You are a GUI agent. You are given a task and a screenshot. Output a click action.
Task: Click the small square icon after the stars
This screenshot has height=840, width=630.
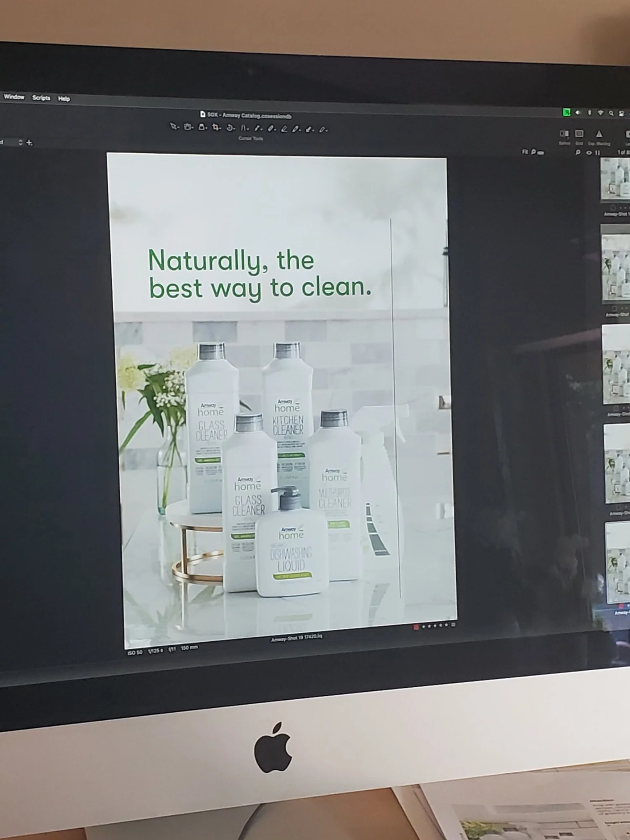[x=454, y=625]
